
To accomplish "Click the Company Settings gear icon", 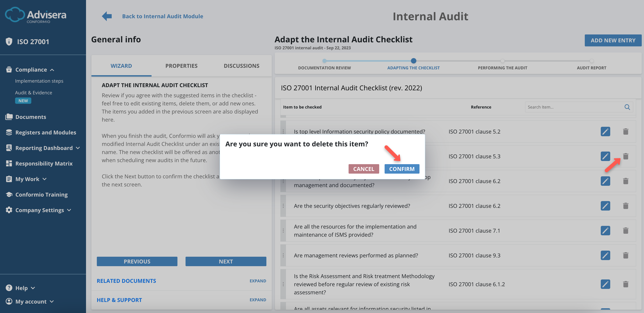I will [x=9, y=210].
